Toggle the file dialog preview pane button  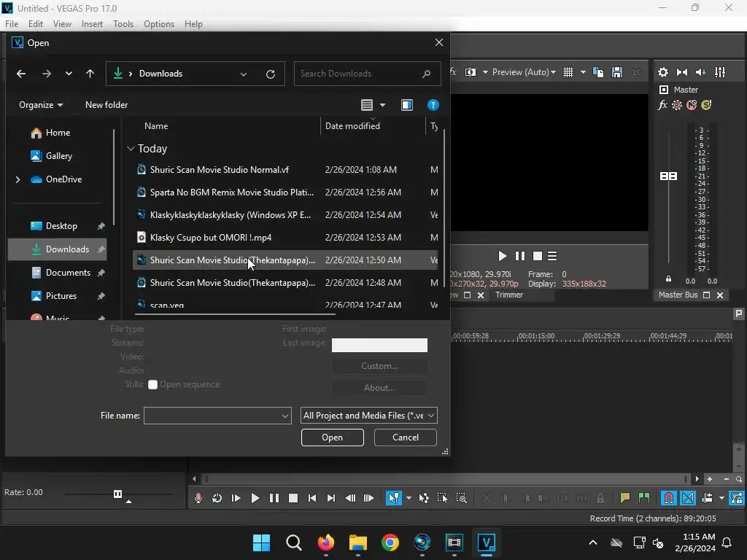[407, 105]
